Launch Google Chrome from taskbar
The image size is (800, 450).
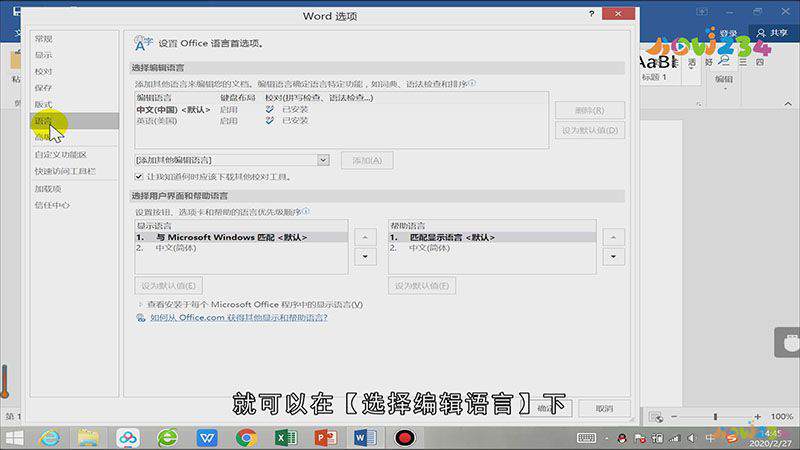[x=246, y=438]
